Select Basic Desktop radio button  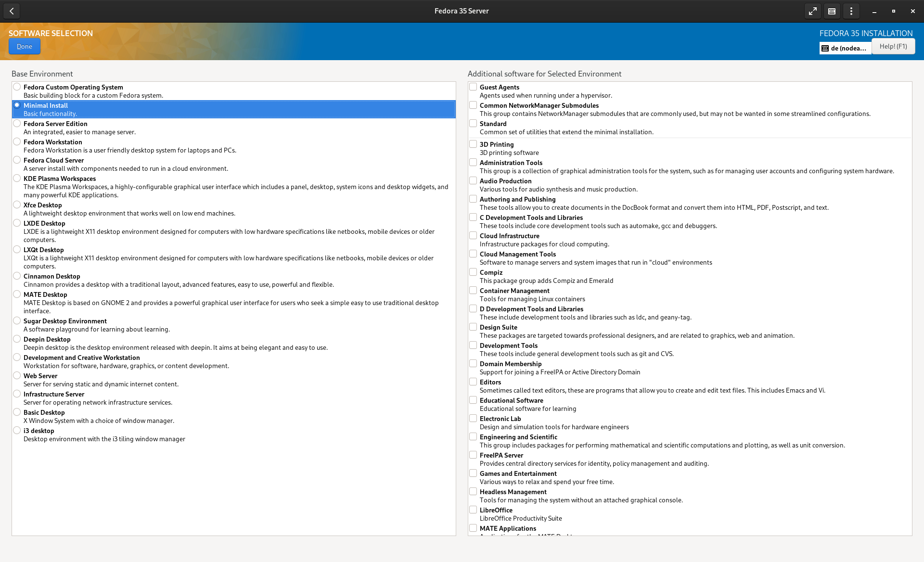tap(17, 412)
